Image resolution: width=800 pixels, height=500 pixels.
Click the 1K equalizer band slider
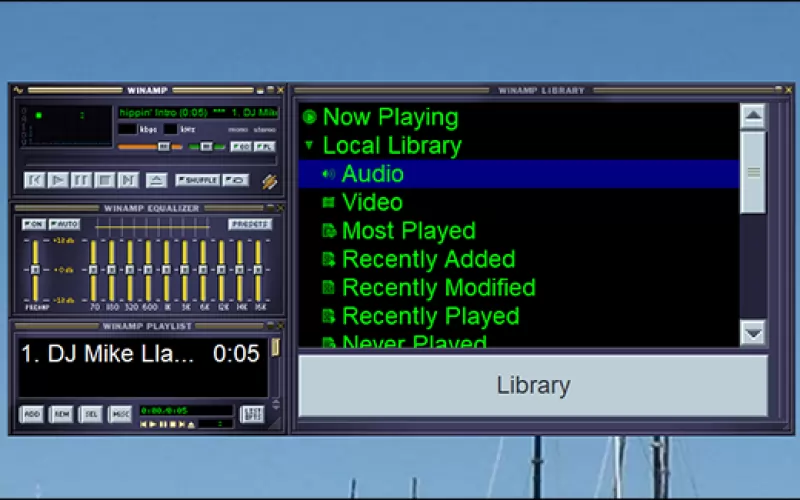167,270
